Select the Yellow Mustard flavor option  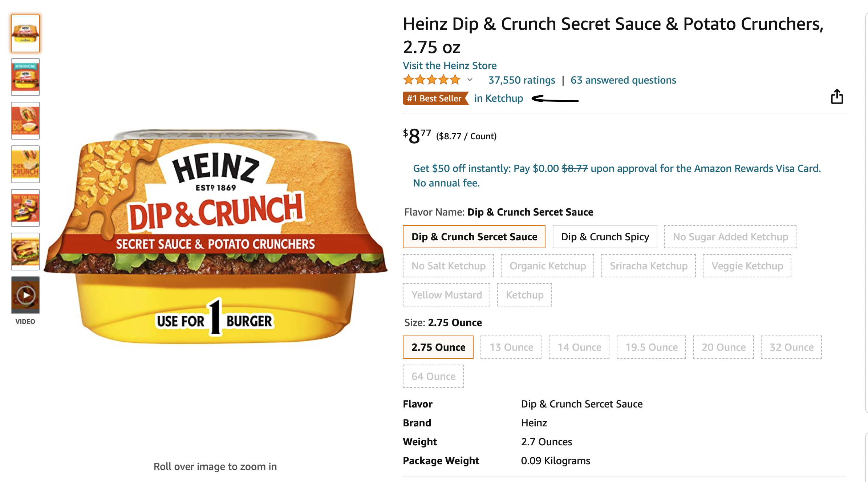tap(446, 295)
